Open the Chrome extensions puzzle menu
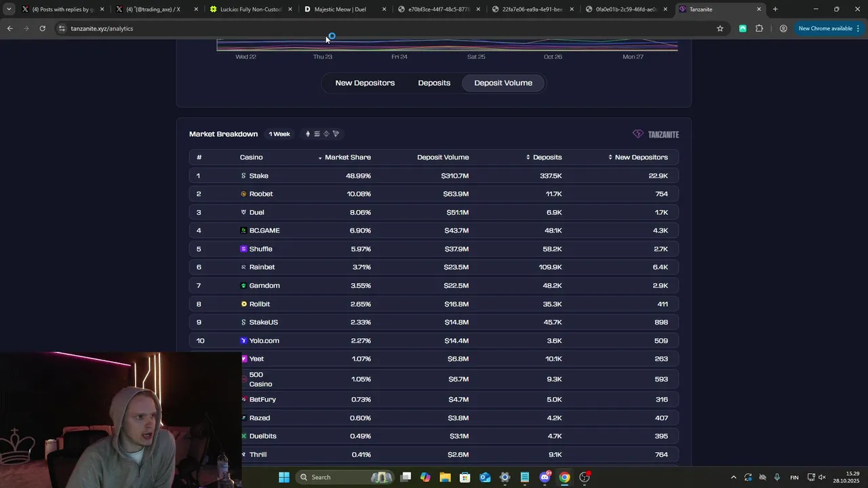 [759, 28]
